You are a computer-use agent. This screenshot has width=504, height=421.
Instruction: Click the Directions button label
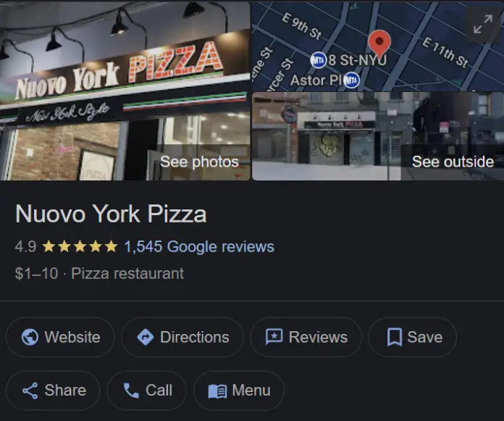[195, 337]
